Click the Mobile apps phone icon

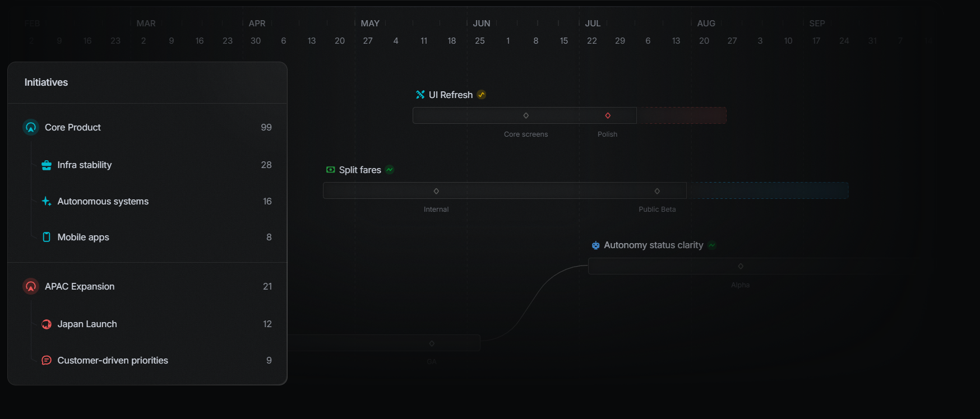pyautogui.click(x=47, y=237)
